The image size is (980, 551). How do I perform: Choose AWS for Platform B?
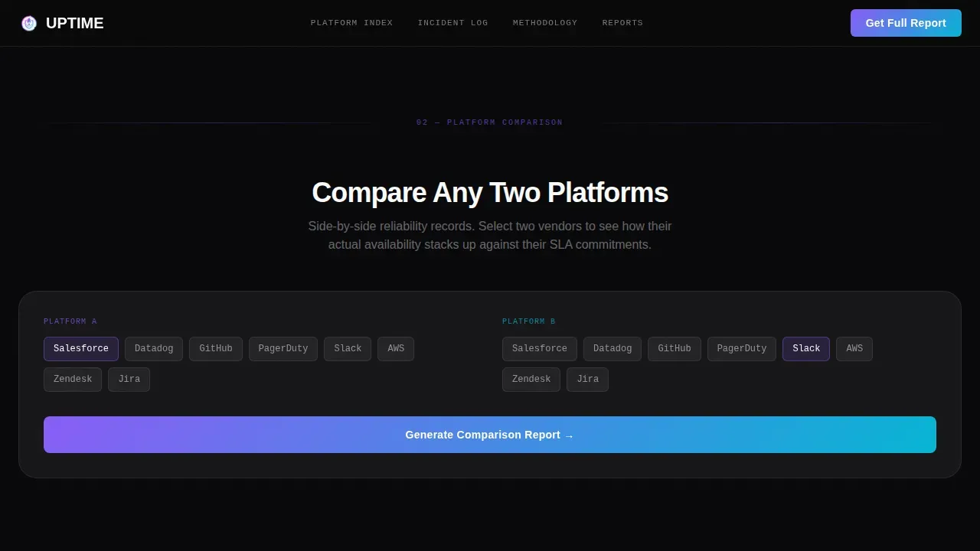[x=854, y=349]
